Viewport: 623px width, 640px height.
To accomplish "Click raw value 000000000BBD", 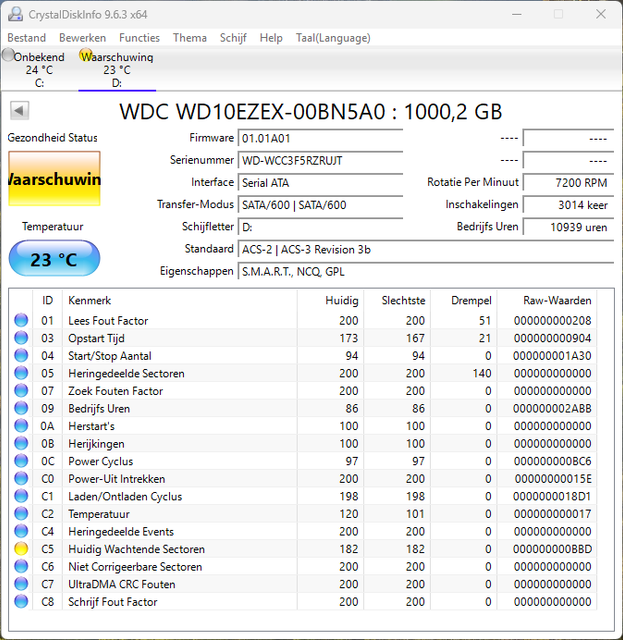I will tap(552, 549).
